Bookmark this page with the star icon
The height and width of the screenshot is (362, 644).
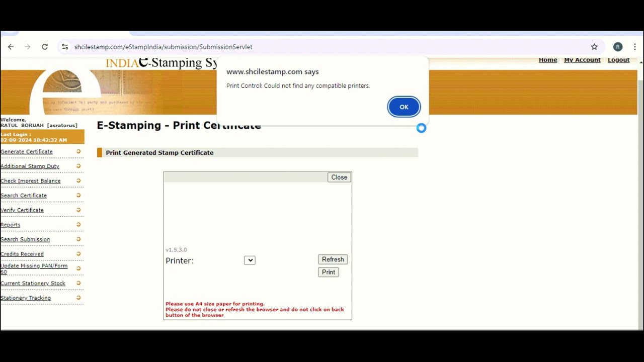594,47
